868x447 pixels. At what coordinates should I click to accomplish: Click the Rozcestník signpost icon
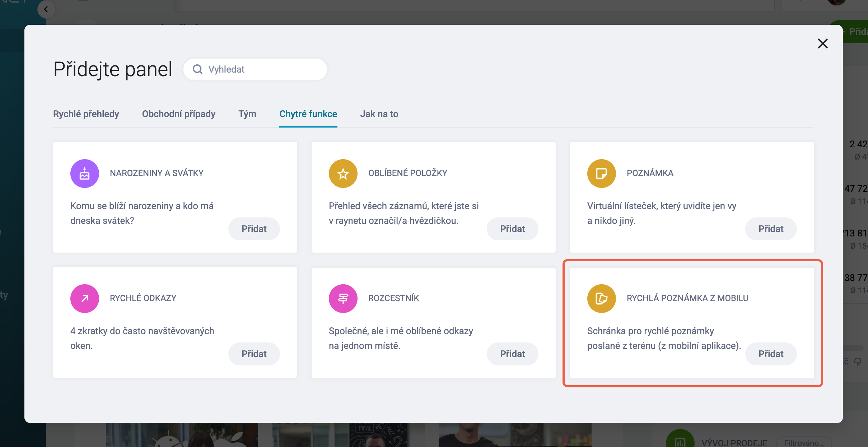coord(343,299)
